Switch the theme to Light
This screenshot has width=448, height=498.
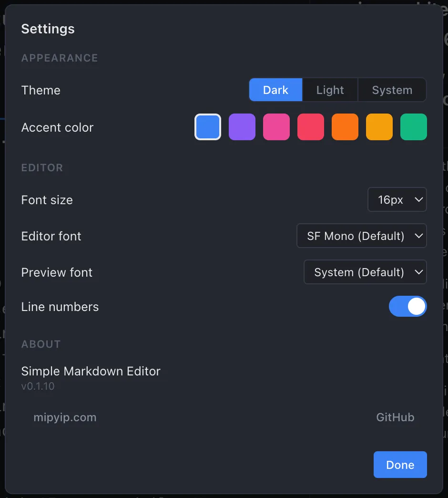[330, 90]
